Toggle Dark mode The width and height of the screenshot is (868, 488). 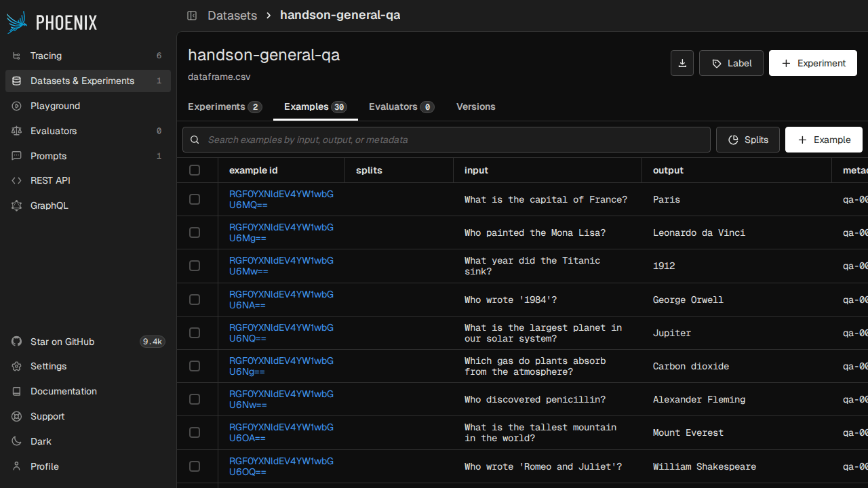pyautogui.click(x=41, y=441)
